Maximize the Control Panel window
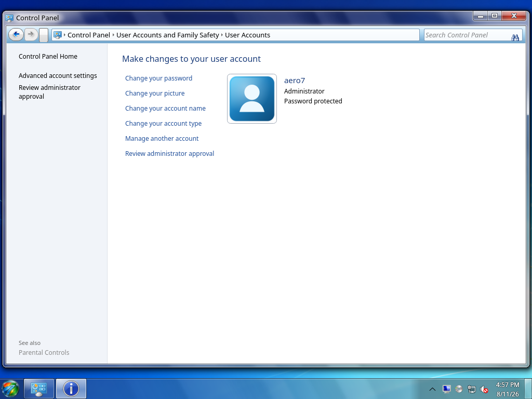This screenshot has height=399, width=532. 495,16
